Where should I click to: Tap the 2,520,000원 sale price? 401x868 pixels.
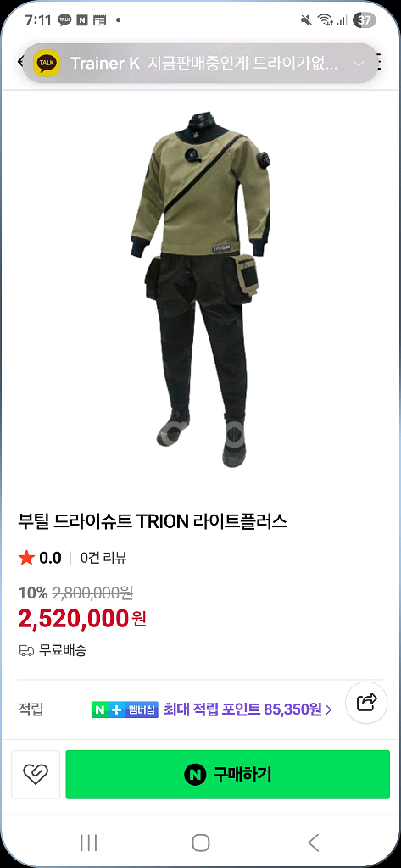pos(82,618)
